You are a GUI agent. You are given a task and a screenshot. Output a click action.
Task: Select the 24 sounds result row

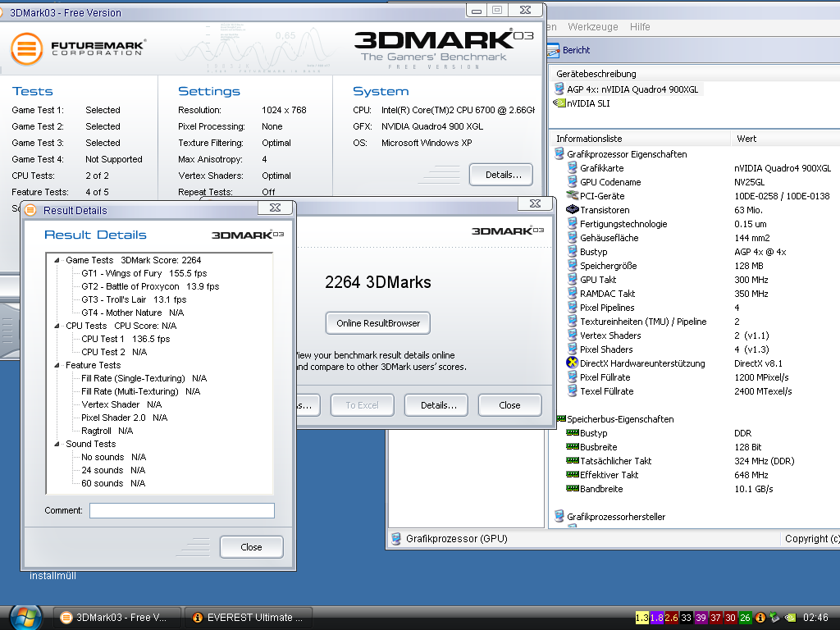coord(113,470)
